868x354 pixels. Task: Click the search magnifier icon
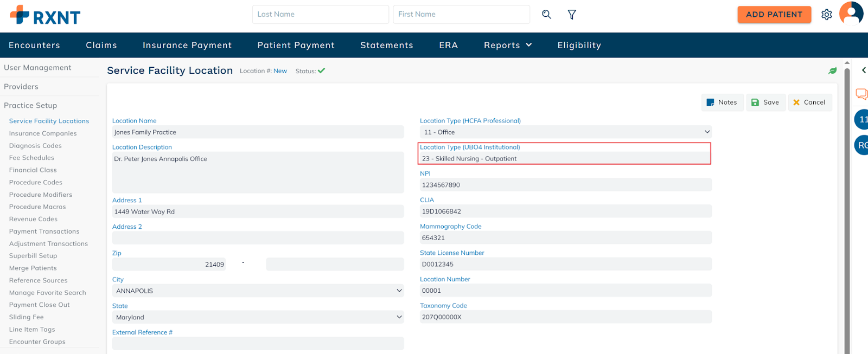(546, 15)
